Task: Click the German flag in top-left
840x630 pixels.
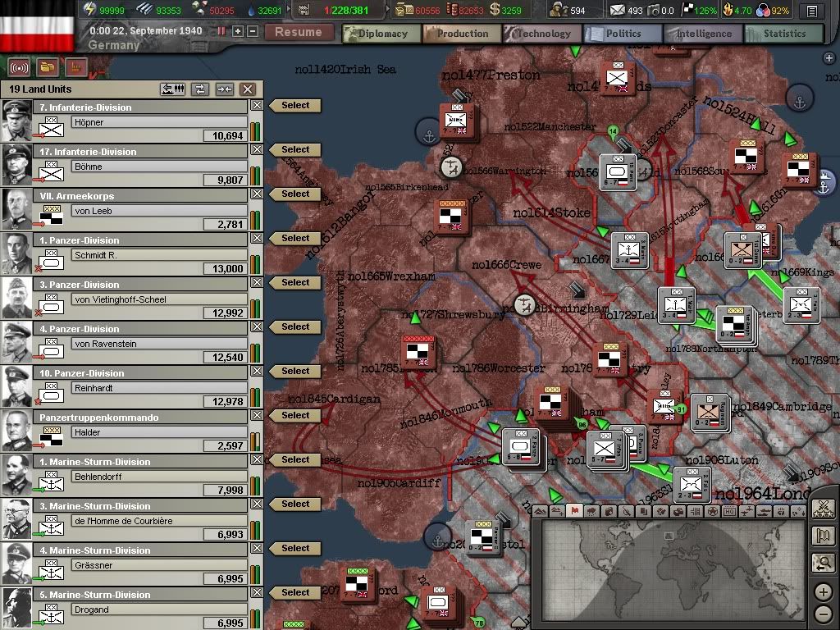Action: point(38,25)
